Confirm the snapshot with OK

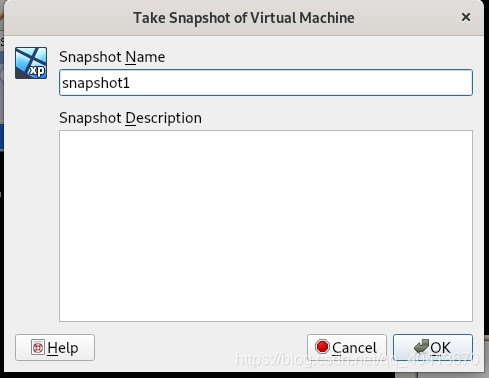[433, 347]
